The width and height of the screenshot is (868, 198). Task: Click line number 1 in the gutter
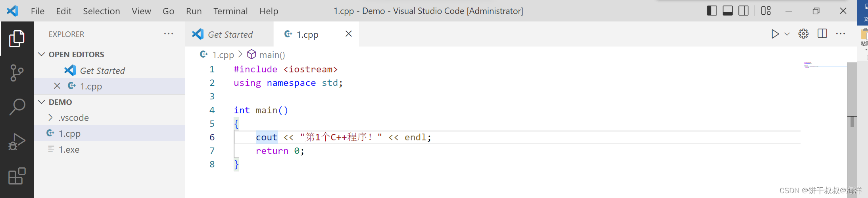(x=212, y=69)
